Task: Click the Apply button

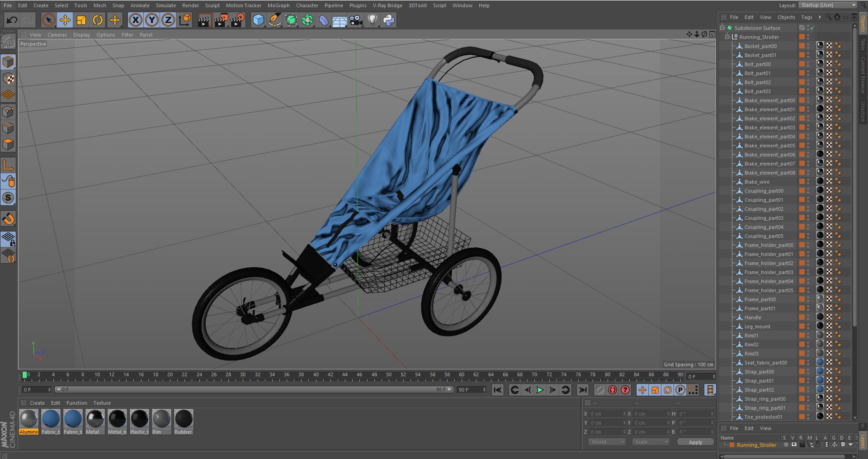Action: (x=695, y=442)
